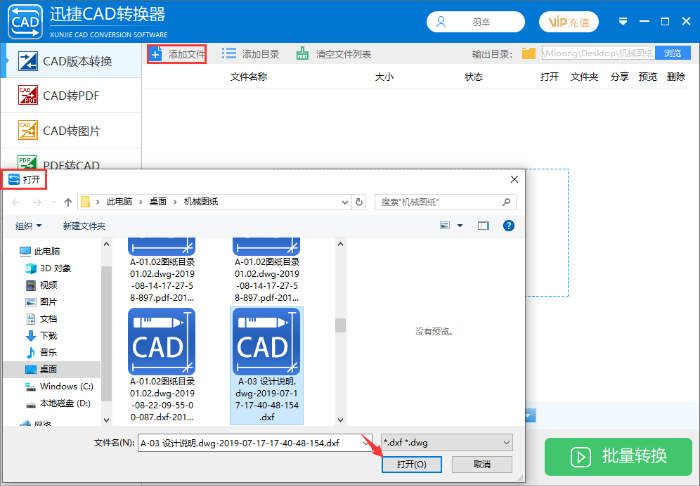Image resolution: width=700 pixels, height=486 pixels.
Task: Expand the address bar history dropdown
Action: [x=345, y=202]
